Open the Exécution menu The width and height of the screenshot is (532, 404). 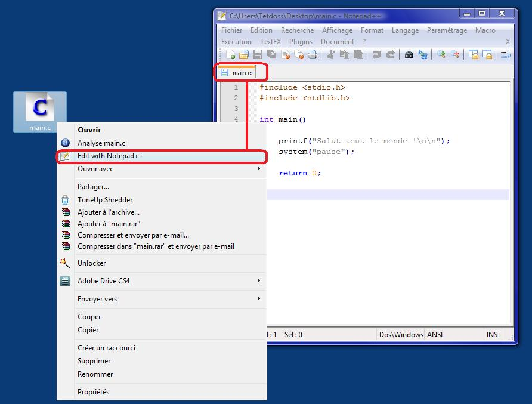(237, 41)
